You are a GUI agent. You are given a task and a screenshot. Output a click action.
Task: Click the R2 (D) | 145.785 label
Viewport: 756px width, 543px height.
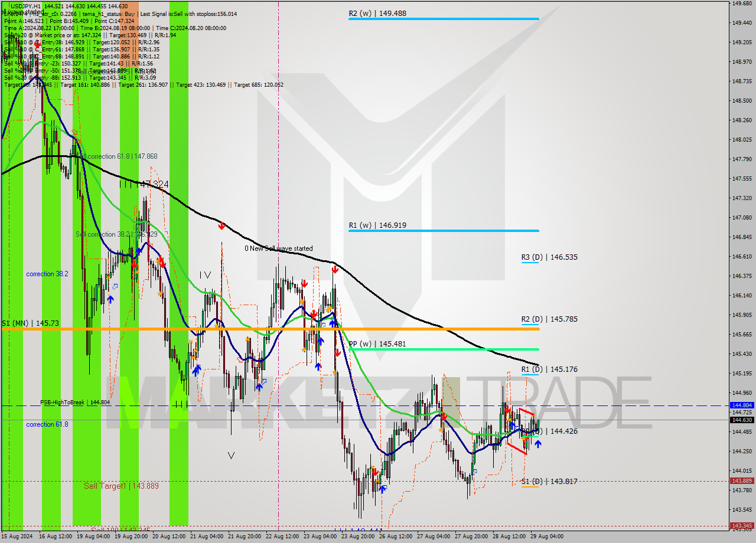click(x=549, y=319)
